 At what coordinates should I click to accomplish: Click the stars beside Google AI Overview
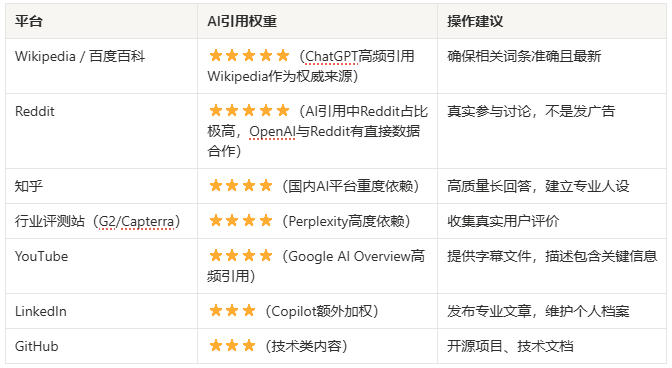[240, 256]
